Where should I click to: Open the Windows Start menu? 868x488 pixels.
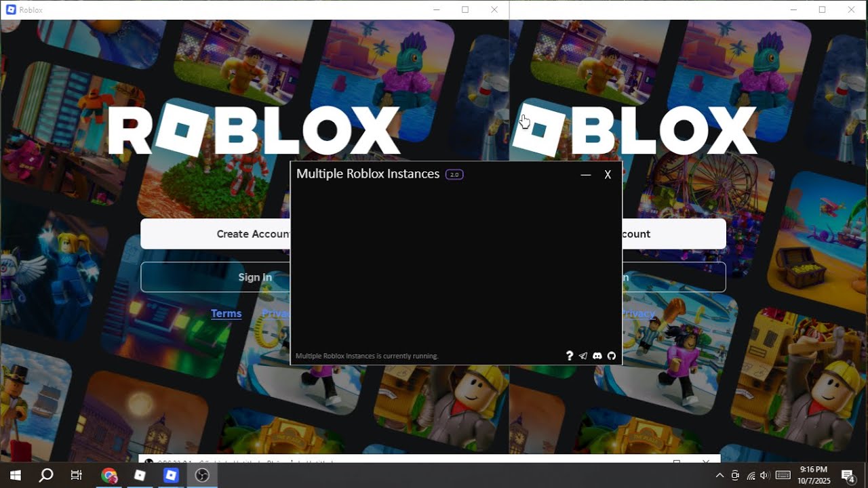click(x=15, y=475)
